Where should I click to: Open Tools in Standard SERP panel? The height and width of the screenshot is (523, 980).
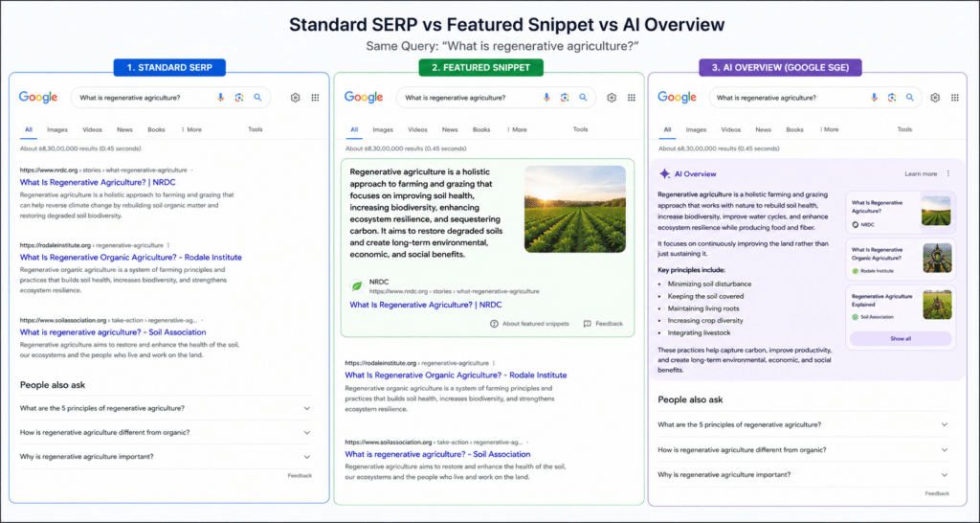tap(255, 129)
